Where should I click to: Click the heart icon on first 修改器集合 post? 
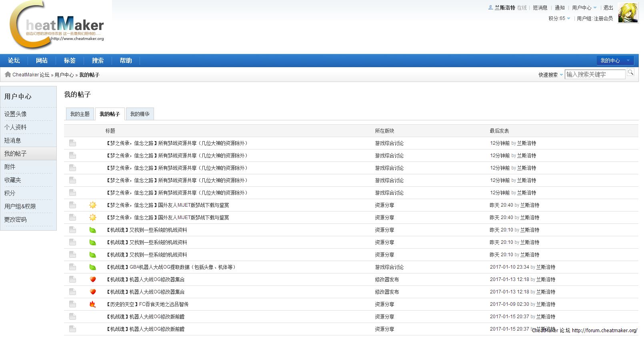[93, 279]
